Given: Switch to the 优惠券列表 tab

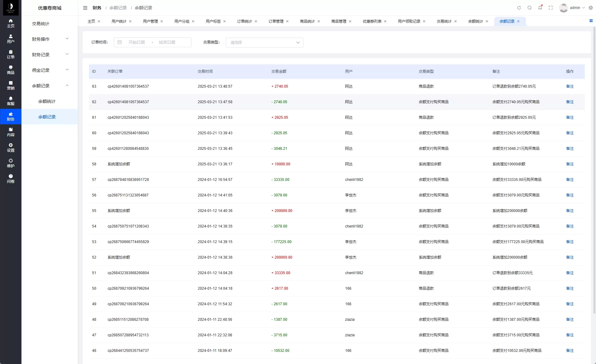Looking at the screenshot, I should (372, 21).
